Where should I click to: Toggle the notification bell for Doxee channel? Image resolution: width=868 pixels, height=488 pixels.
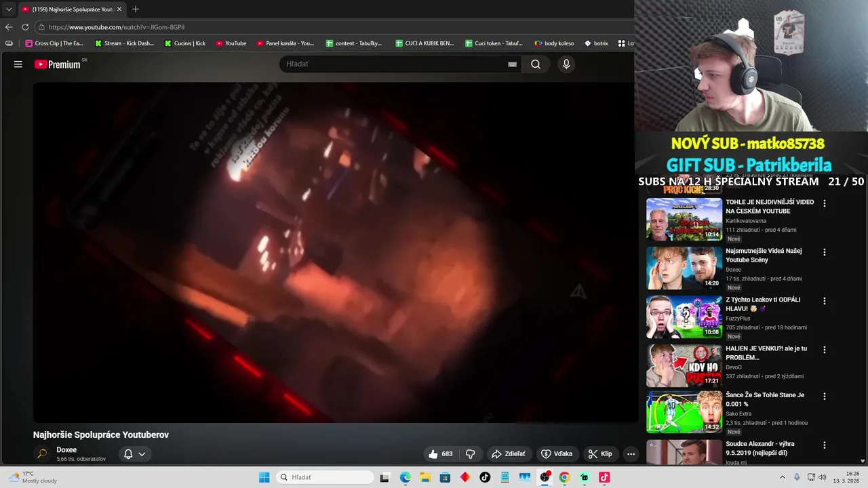[x=128, y=454]
